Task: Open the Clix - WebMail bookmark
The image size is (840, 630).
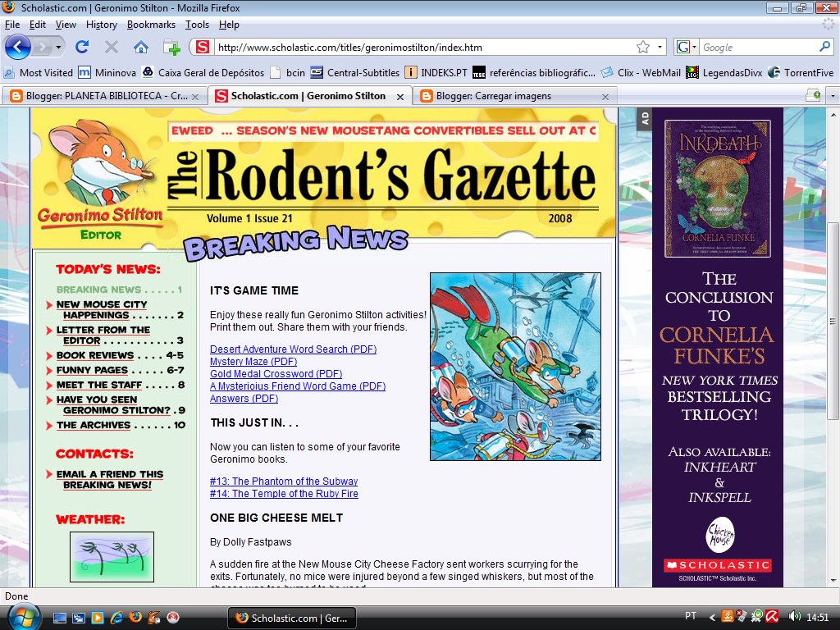Action: click(x=641, y=72)
